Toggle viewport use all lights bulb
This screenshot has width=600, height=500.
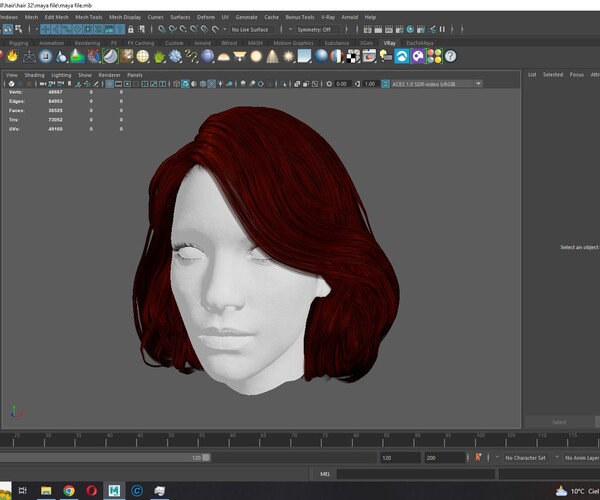pos(220,84)
